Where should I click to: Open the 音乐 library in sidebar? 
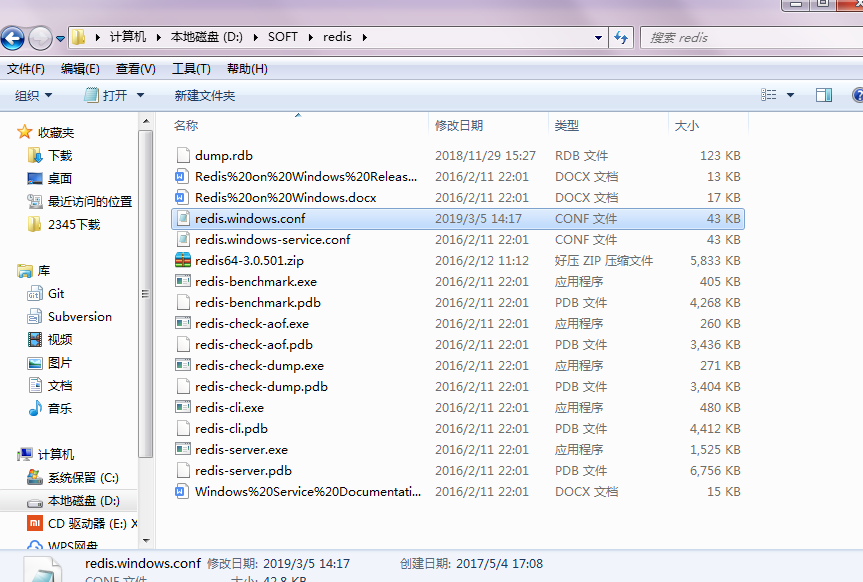(50, 409)
